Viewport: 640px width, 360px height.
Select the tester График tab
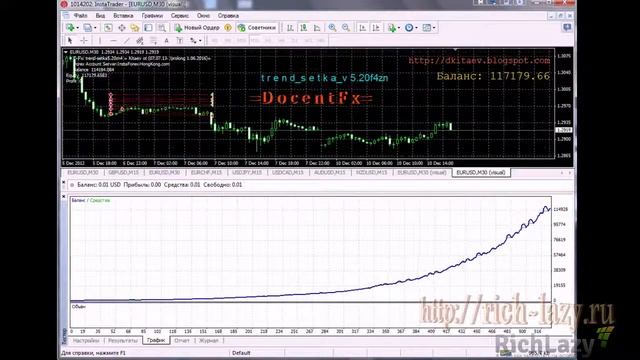point(156,340)
